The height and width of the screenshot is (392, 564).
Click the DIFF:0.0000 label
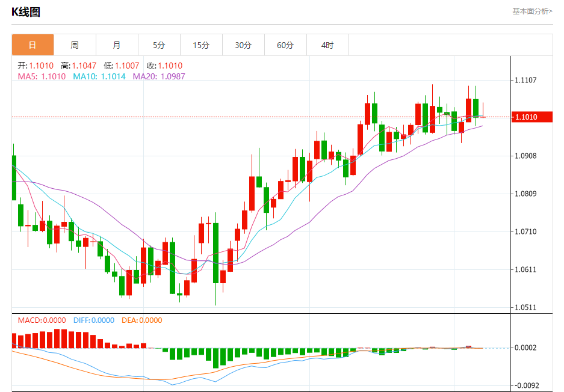point(94,320)
